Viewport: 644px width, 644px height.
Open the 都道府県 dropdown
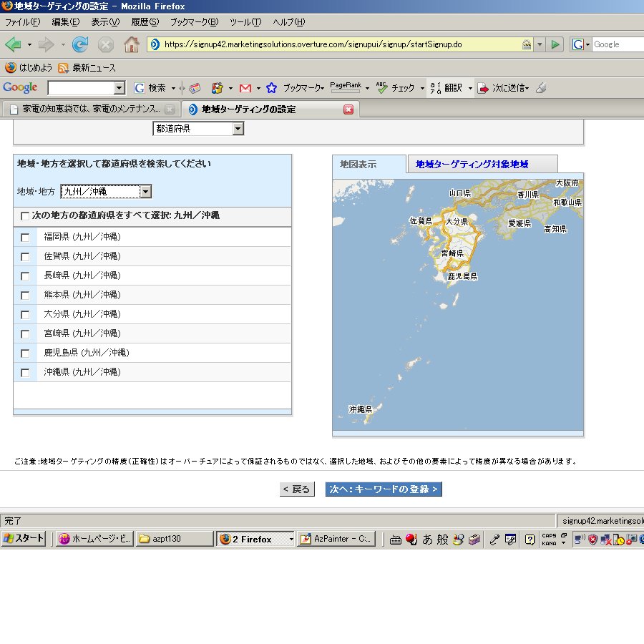(x=198, y=129)
